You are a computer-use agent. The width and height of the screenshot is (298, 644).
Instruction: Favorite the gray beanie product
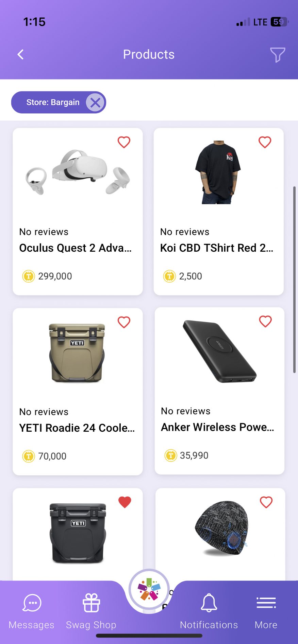click(266, 502)
